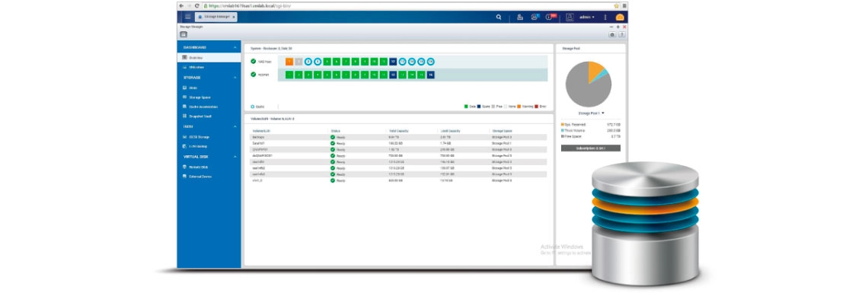Sort by Storage Space column header
This screenshot has width=868, height=293.
[502, 131]
